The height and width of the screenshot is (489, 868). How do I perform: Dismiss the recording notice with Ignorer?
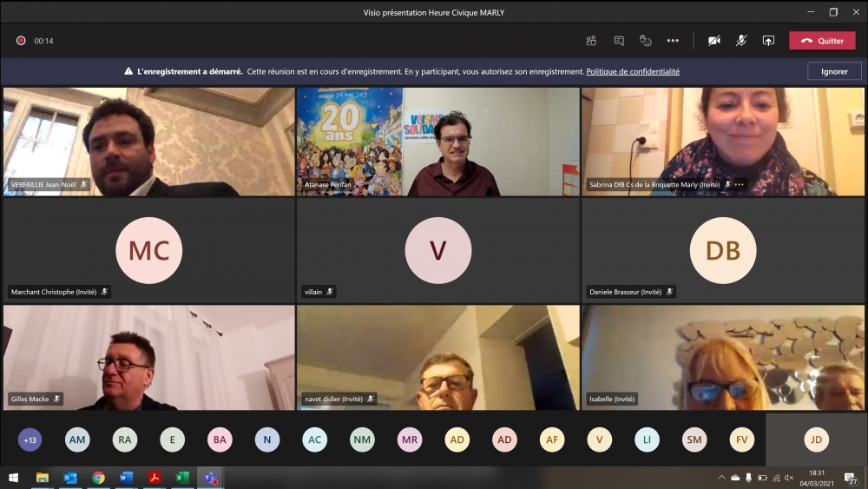click(834, 71)
